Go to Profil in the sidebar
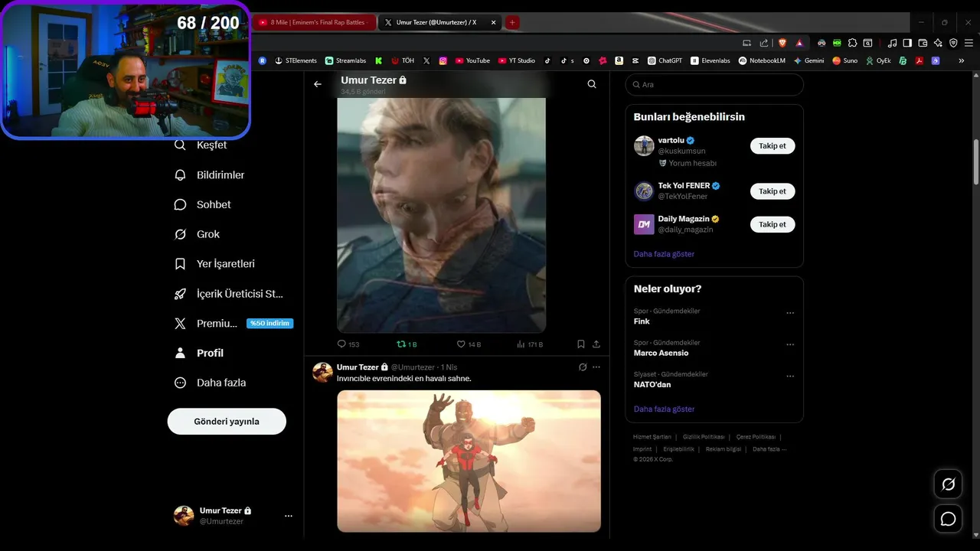The height and width of the screenshot is (551, 980). click(x=199, y=353)
